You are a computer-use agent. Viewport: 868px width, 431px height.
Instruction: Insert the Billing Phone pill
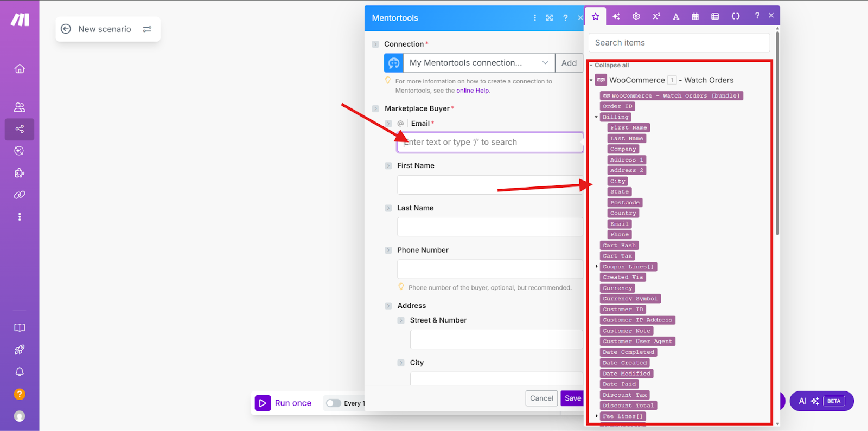tap(620, 235)
